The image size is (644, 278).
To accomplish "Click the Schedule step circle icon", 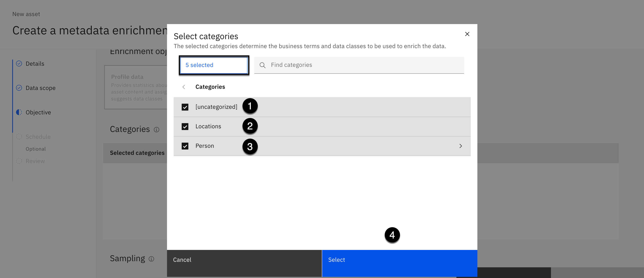I will pyautogui.click(x=19, y=137).
